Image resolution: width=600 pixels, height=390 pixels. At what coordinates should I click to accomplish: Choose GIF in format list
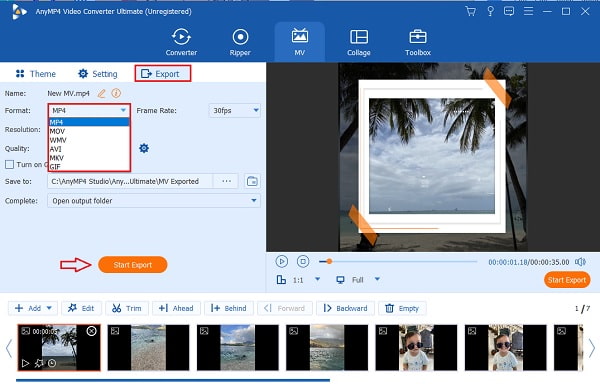click(89, 166)
